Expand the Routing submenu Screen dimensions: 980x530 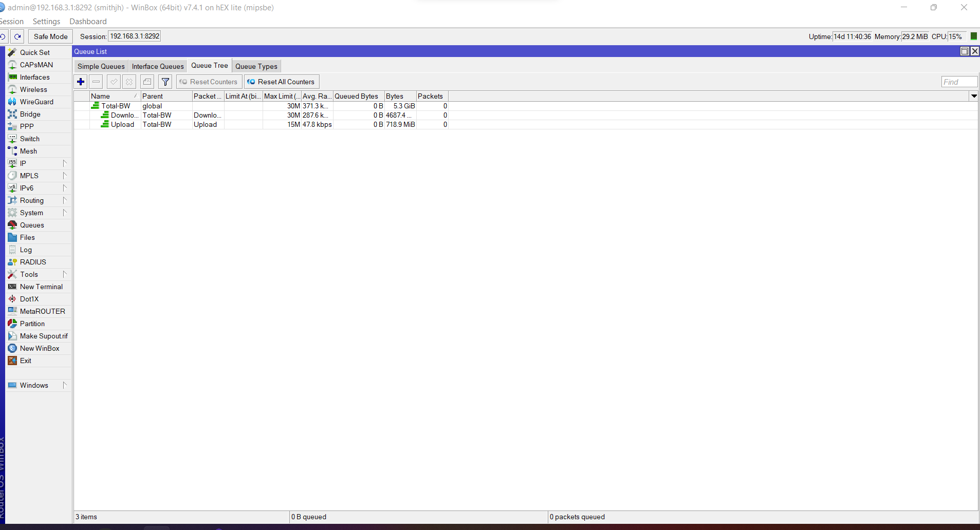pyautogui.click(x=39, y=200)
